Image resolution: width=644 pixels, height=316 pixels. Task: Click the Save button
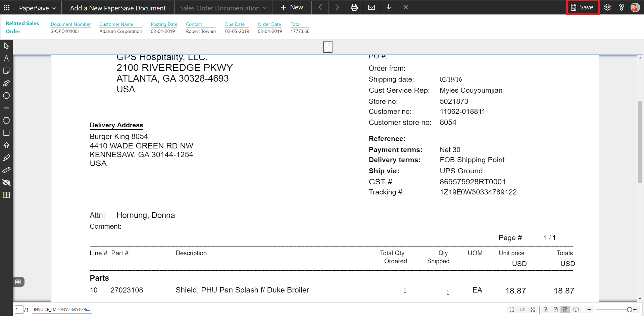tap(582, 7)
